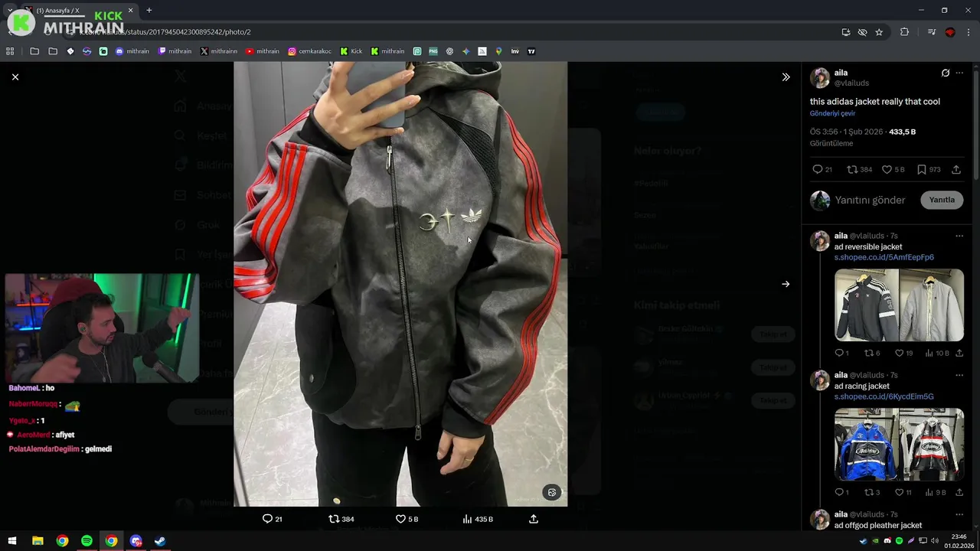Click the share icon below the photo
Viewport: 980px width, 551px height.
534,519
